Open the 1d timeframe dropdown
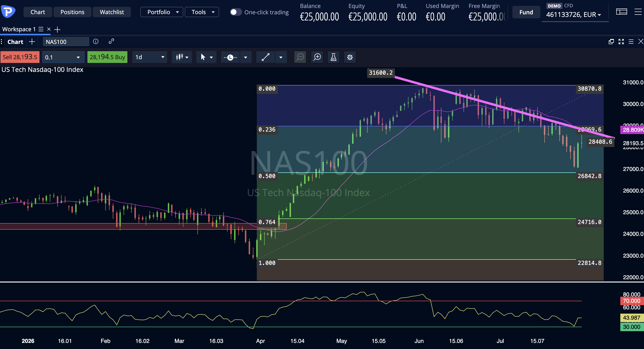 point(150,57)
